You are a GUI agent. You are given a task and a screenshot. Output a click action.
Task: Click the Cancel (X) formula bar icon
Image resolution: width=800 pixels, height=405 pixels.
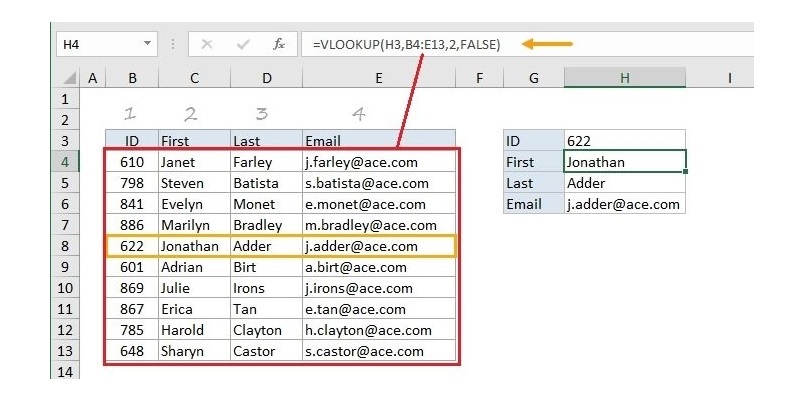(207, 44)
